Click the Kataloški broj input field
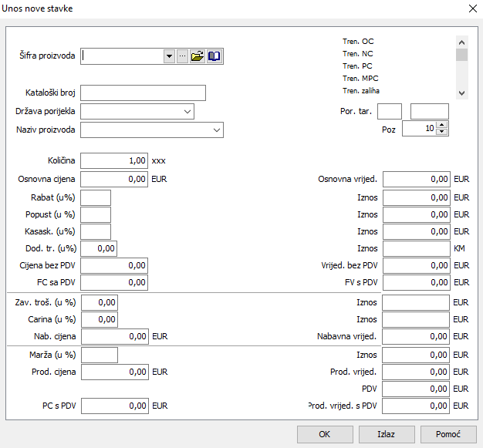 click(143, 93)
